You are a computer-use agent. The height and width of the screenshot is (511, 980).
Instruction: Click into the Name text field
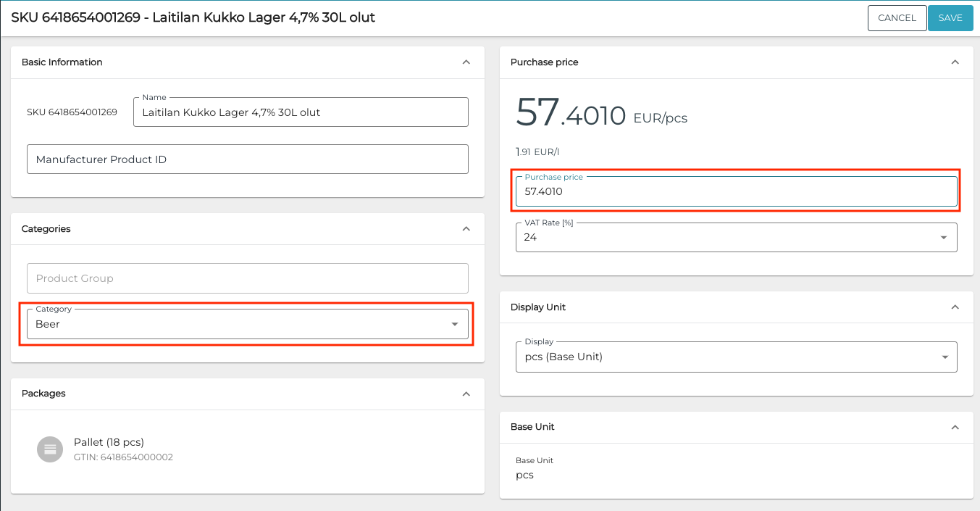coord(301,112)
